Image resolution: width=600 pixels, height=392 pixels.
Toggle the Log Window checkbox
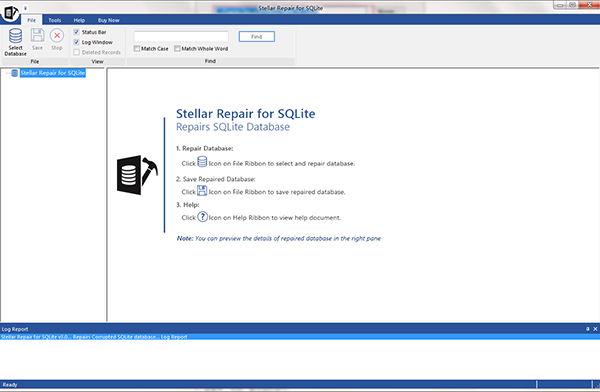(x=77, y=42)
